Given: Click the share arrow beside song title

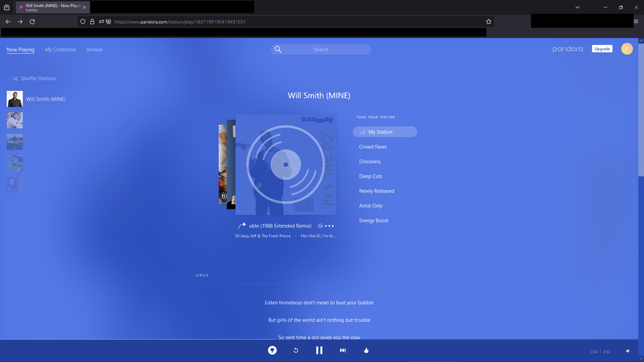Looking at the screenshot, I should pyautogui.click(x=242, y=226).
